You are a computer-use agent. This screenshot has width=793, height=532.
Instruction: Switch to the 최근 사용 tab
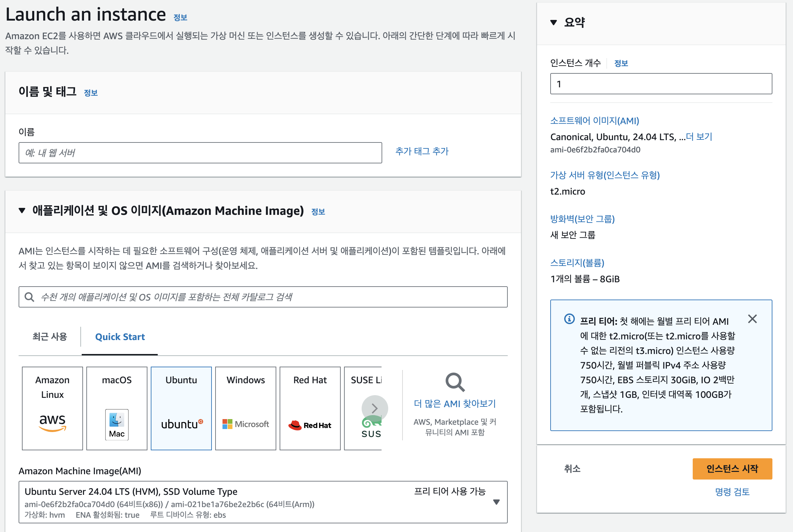[50, 337]
